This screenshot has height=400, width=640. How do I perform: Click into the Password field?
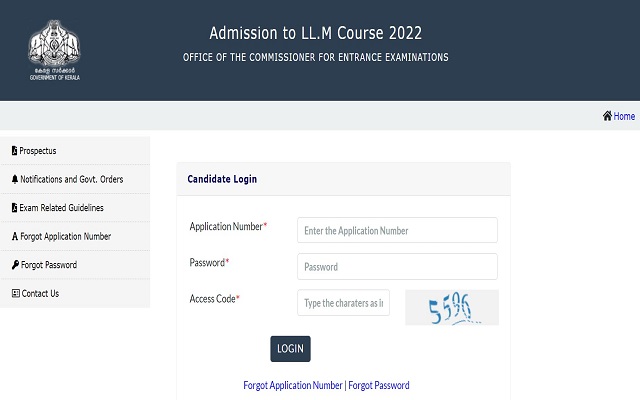click(397, 267)
